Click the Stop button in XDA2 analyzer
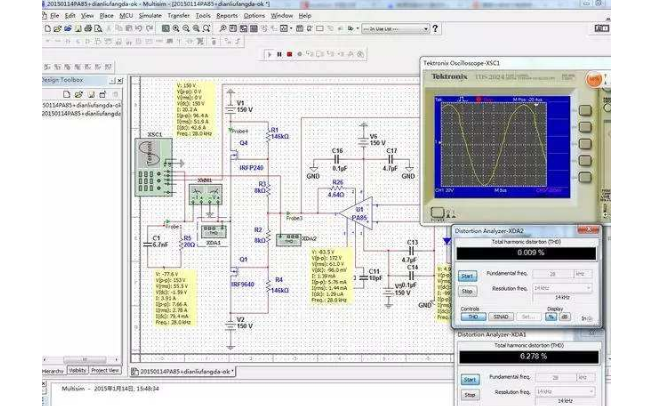 467,292
